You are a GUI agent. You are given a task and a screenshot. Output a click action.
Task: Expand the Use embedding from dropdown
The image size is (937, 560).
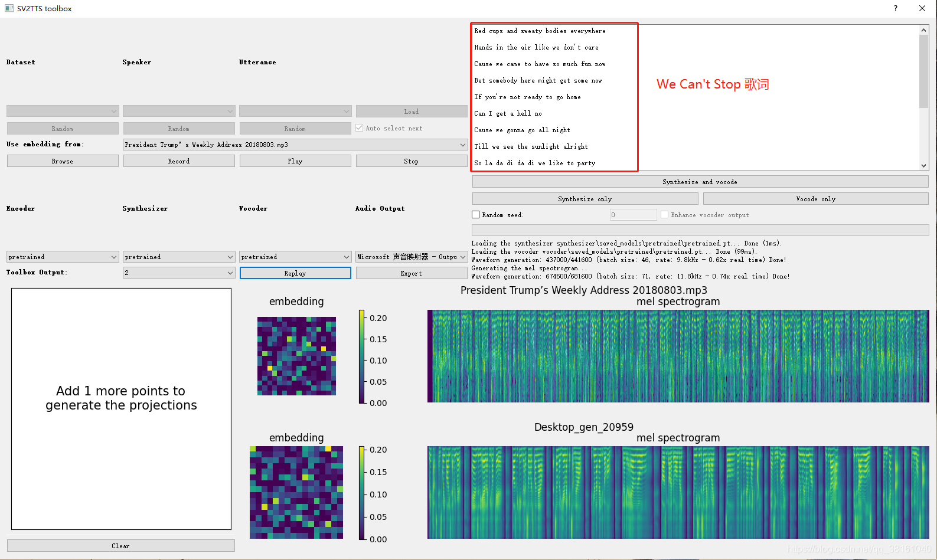tap(295, 145)
